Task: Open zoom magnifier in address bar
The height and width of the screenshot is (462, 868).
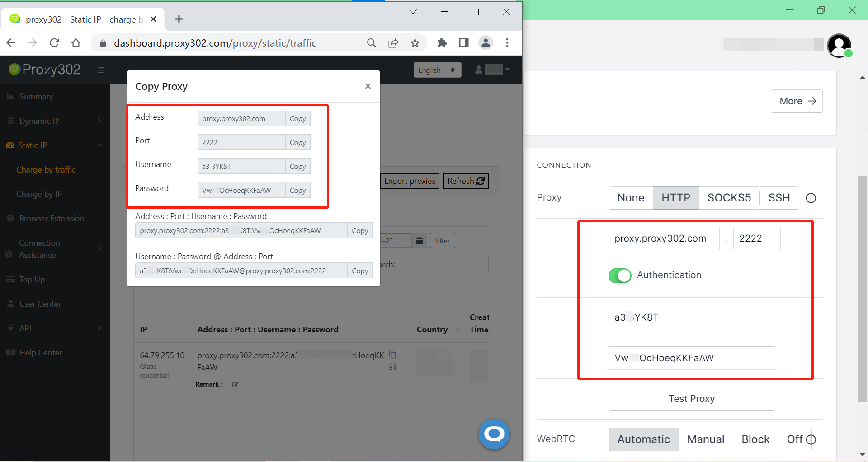Action: pos(372,43)
